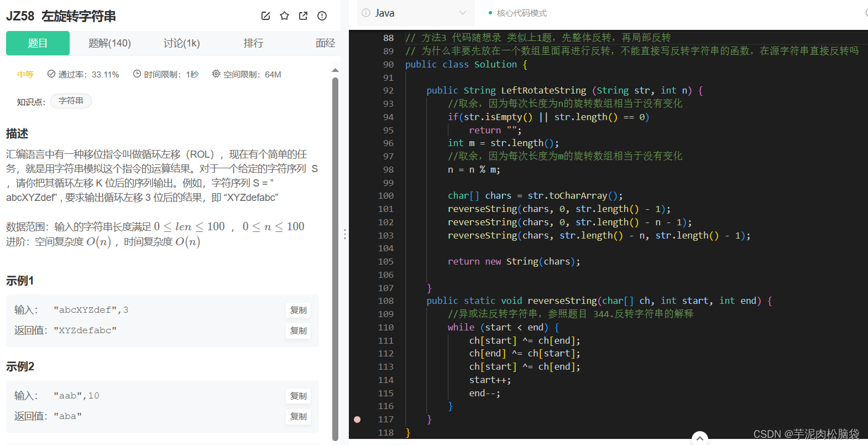Click the breakpoint dot at line 117

click(x=357, y=420)
